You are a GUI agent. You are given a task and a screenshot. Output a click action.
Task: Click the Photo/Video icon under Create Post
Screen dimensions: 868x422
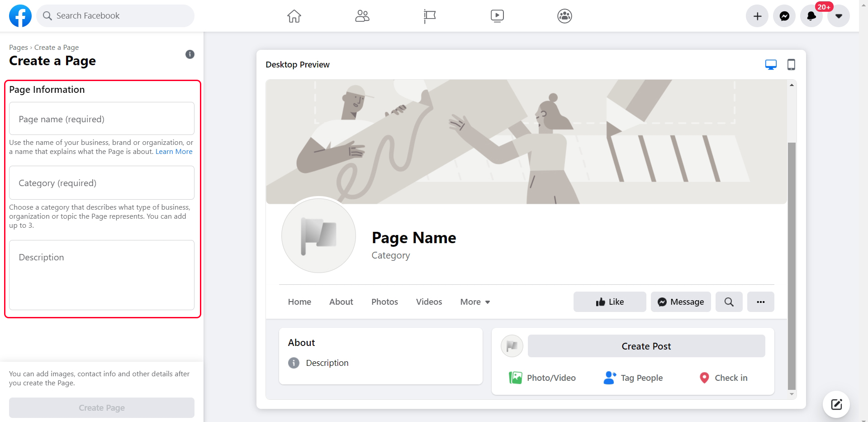coord(515,377)
